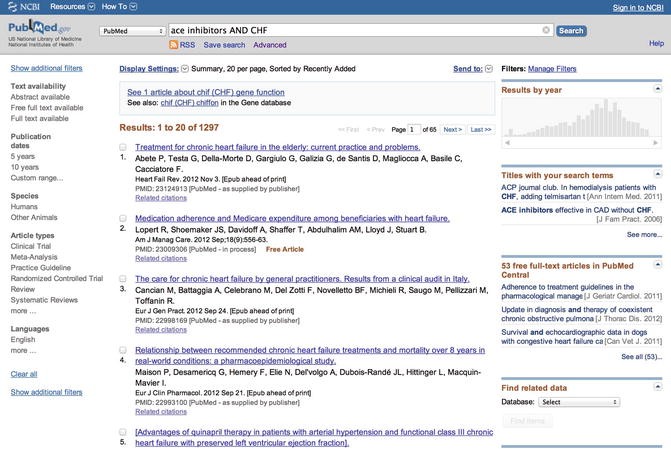Open ACE inhibitors effective in CAD article
The height and width of the screenshot is (449, 671).
[x=577, y=210]
